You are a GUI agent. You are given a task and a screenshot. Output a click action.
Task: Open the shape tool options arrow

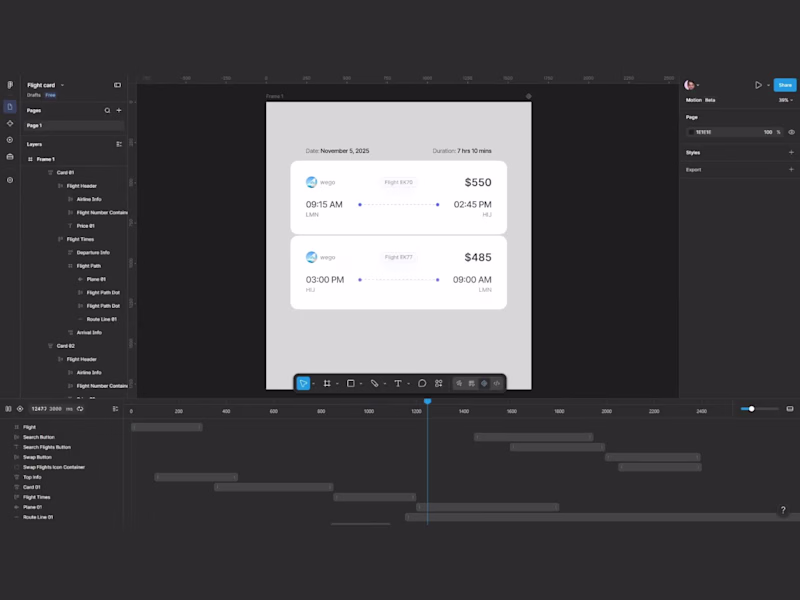(361, 384)
